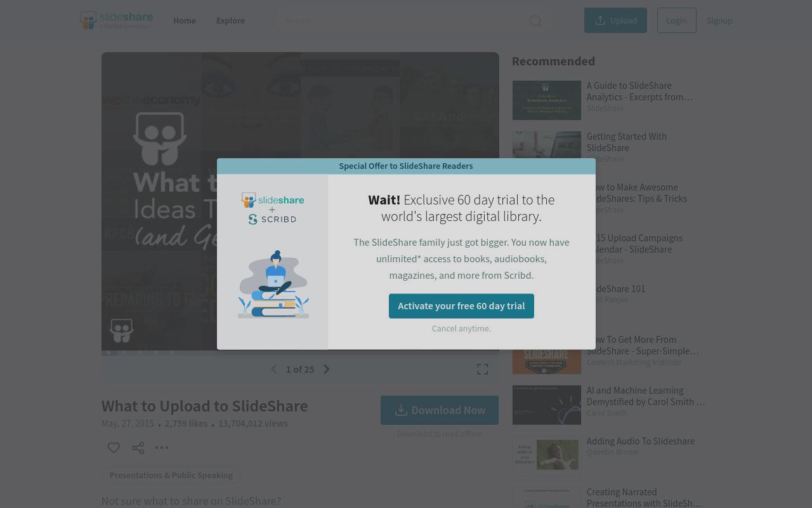Click the slide progress bar

click(300, 353)
